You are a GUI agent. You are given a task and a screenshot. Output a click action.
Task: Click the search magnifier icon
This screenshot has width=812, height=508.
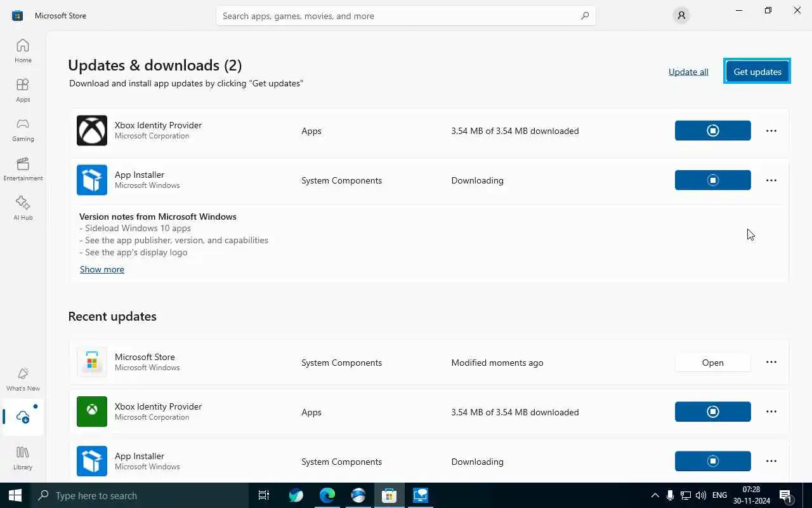tap(585, 16)
